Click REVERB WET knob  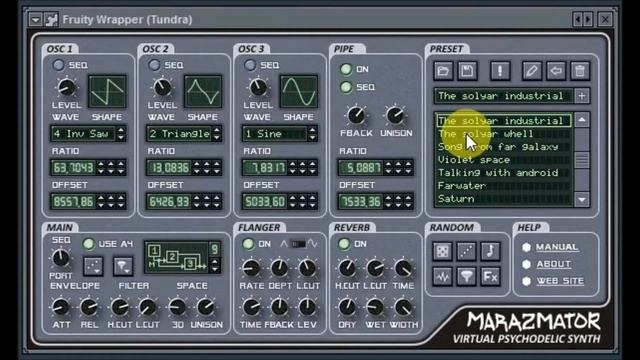(375, 307)
